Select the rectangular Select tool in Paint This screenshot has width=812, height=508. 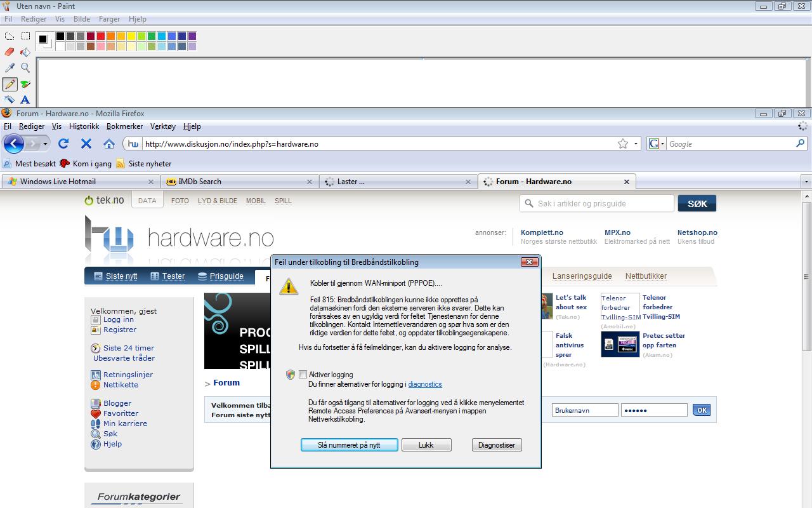[25, 36]
